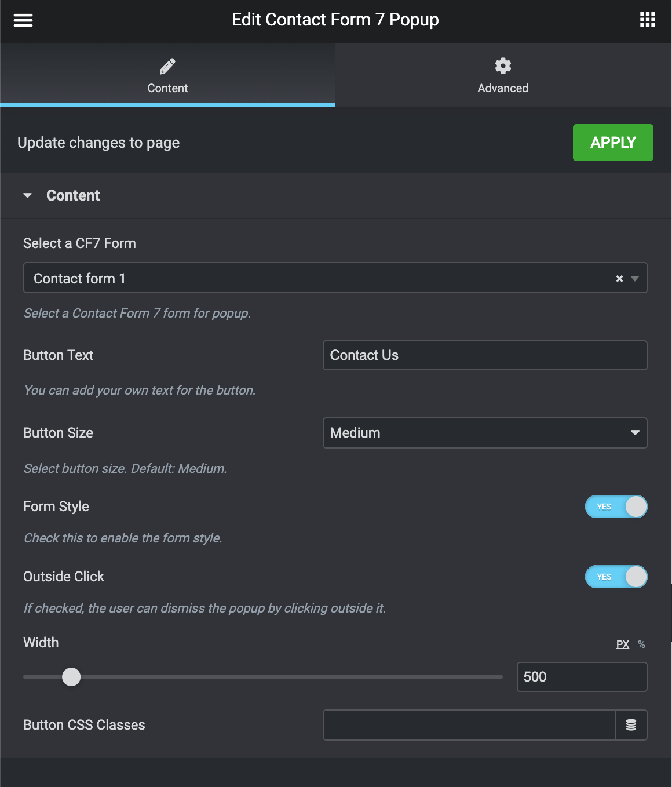Select the Width value field showing 500
This screenshot has width=672, height=787.
pyautogui.click(x=582, y=676)
